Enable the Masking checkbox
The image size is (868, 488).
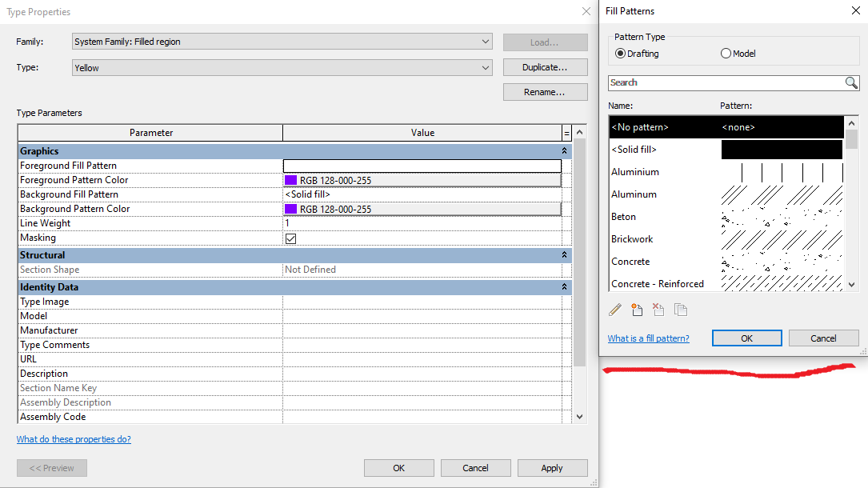(x=290, y=238)
